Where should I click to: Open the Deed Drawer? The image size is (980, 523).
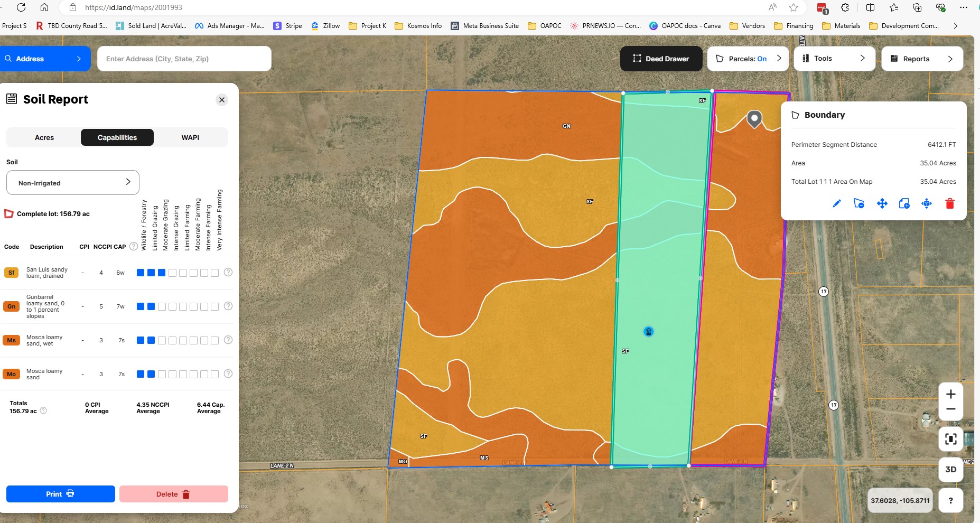[661, 59]
